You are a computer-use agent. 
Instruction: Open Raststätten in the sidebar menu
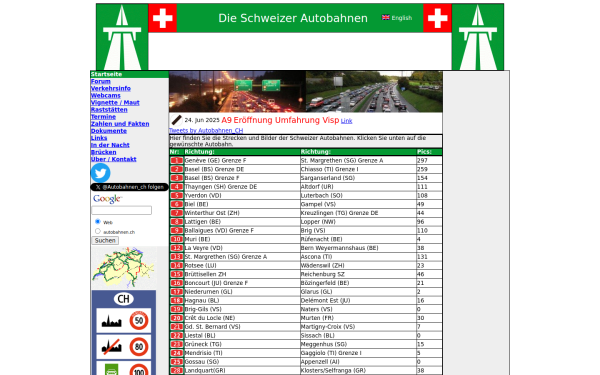point(109,110)
